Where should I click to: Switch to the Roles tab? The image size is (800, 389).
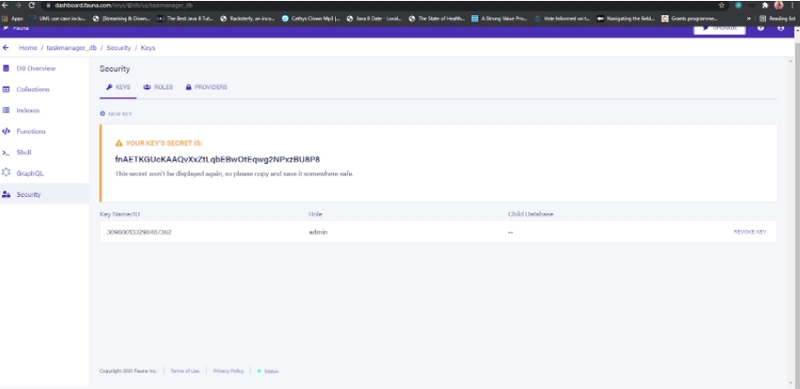[x=158, y=87]
